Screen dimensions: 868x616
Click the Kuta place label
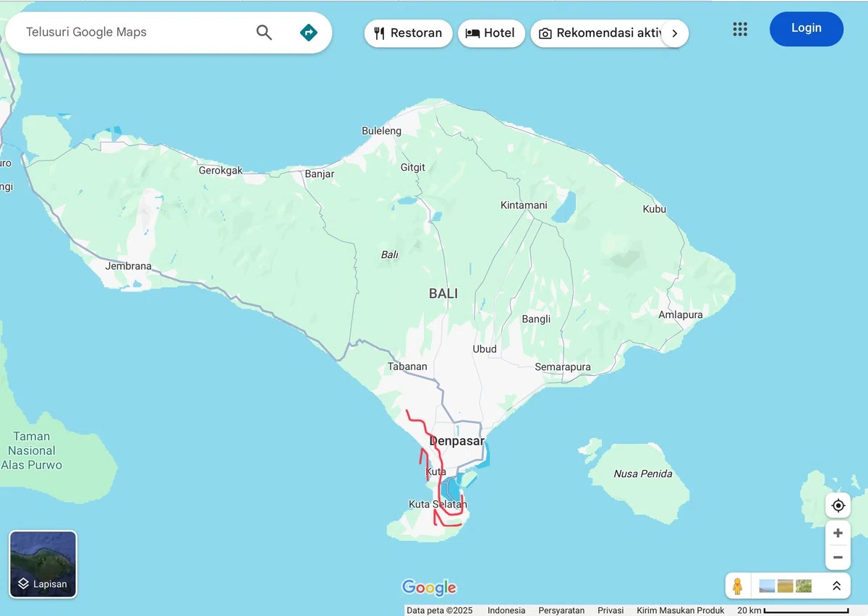pyautogui.click(x=436, y=471)
